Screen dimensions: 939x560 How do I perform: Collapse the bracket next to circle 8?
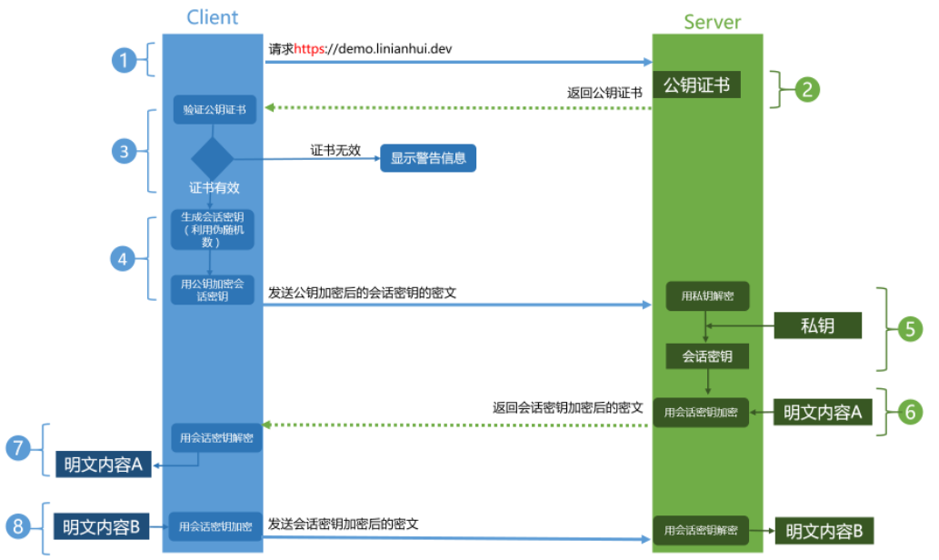[x=45, y=525]
